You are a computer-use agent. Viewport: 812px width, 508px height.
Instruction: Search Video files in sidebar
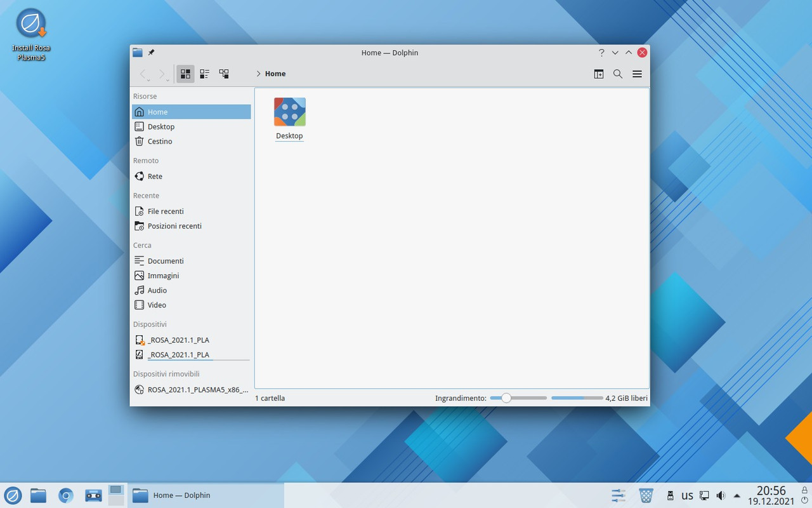coord(192,304)
